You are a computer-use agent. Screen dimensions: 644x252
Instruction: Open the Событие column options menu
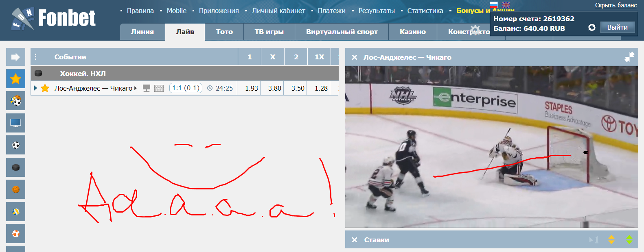coord(35,56)
